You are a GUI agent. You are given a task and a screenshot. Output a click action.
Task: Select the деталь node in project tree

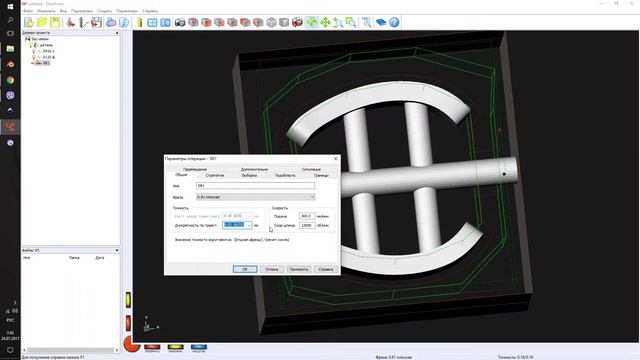[46, 45]
